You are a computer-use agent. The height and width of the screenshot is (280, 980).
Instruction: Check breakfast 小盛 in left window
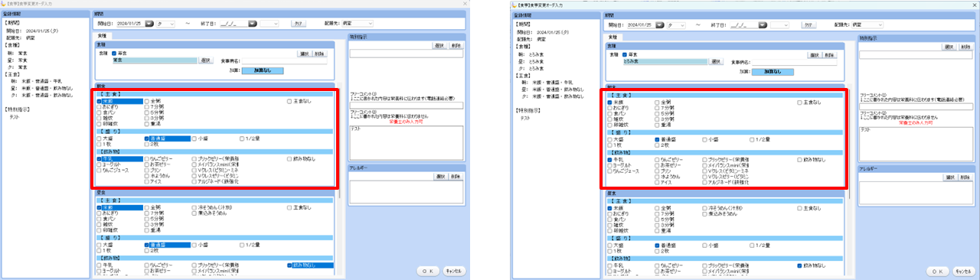click(x=194, y=138)
